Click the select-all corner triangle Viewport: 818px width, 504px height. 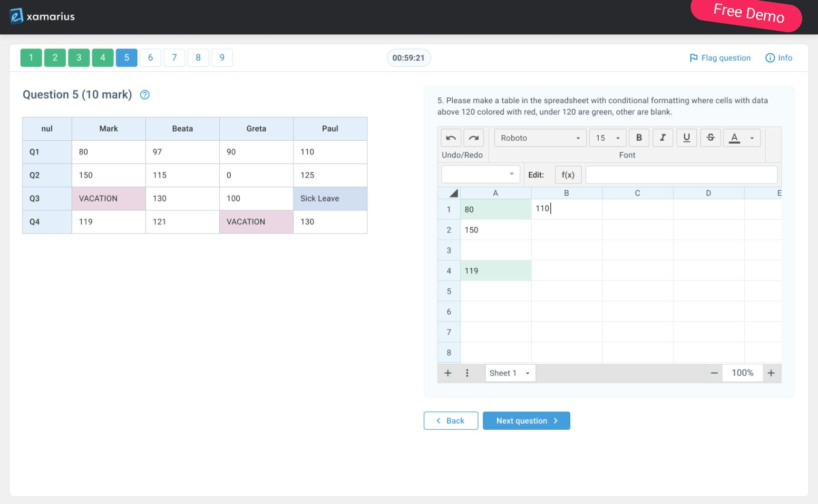(453, 193)
